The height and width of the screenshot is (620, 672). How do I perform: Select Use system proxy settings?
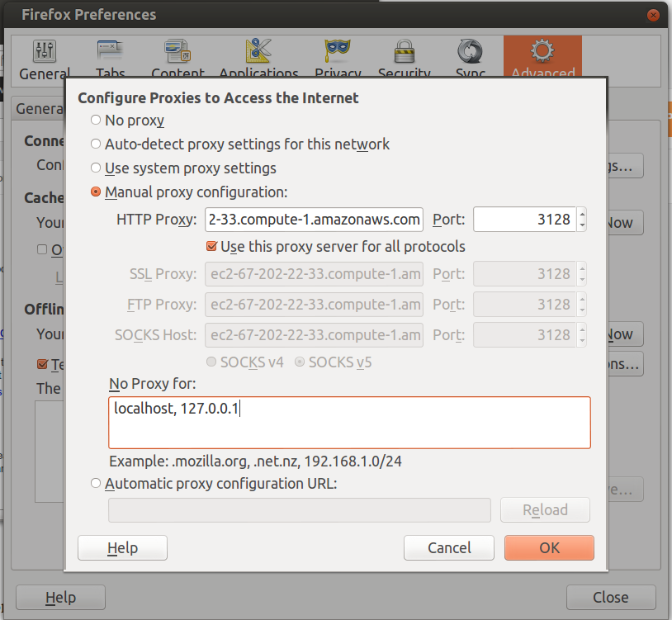(96, 168)
